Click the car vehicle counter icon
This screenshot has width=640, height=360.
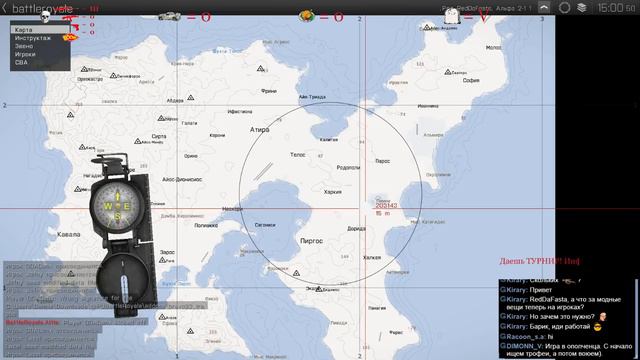click(170, 17)
